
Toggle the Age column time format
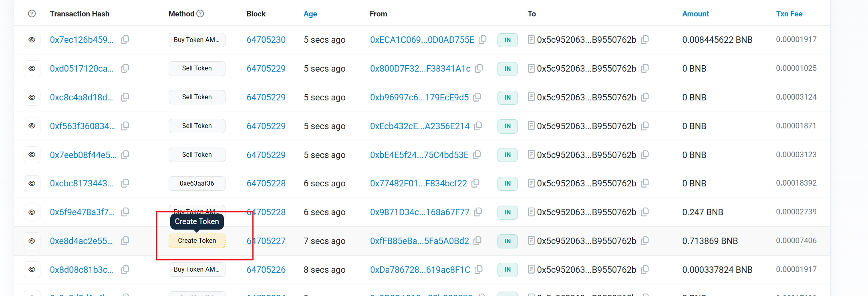click(310, 14)
